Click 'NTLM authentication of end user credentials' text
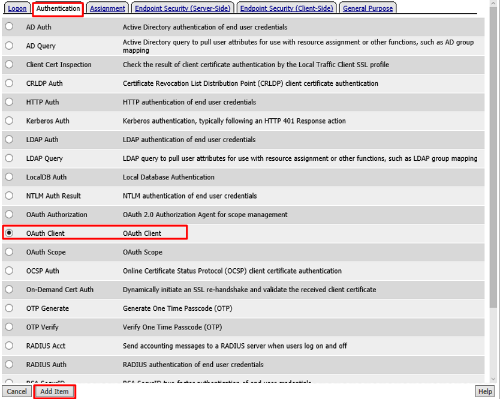Screen dimensions: 500x399 point(190,196)
